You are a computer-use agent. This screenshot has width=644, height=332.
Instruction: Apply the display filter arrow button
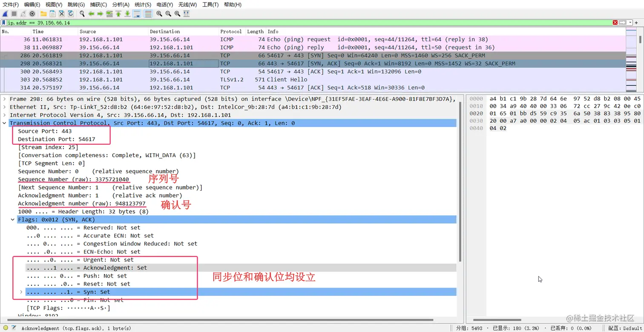[x=622, y=23]
